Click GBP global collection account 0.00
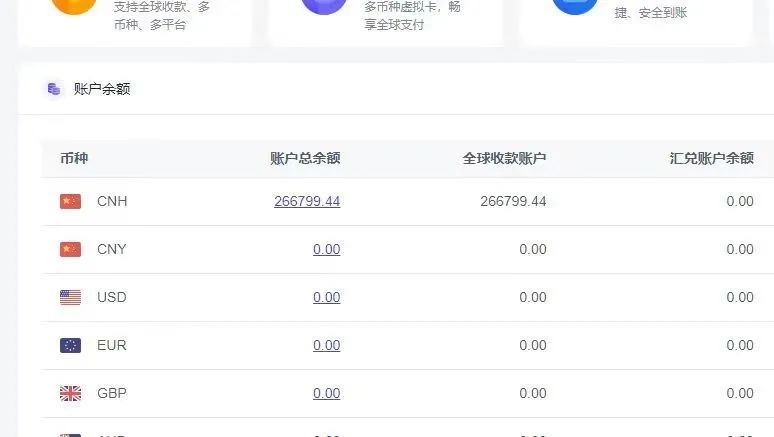This screenshot has width=774, height=437. [533, 393]
